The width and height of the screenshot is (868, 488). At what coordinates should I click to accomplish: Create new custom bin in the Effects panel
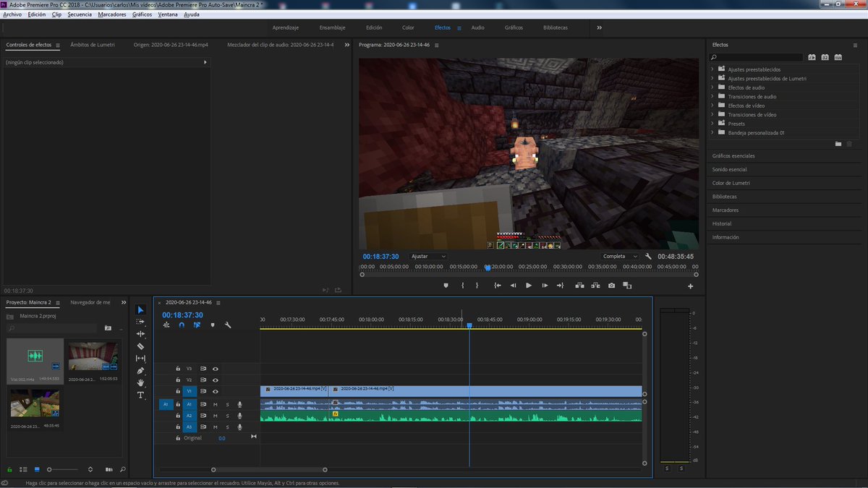[x=838, y=144]
